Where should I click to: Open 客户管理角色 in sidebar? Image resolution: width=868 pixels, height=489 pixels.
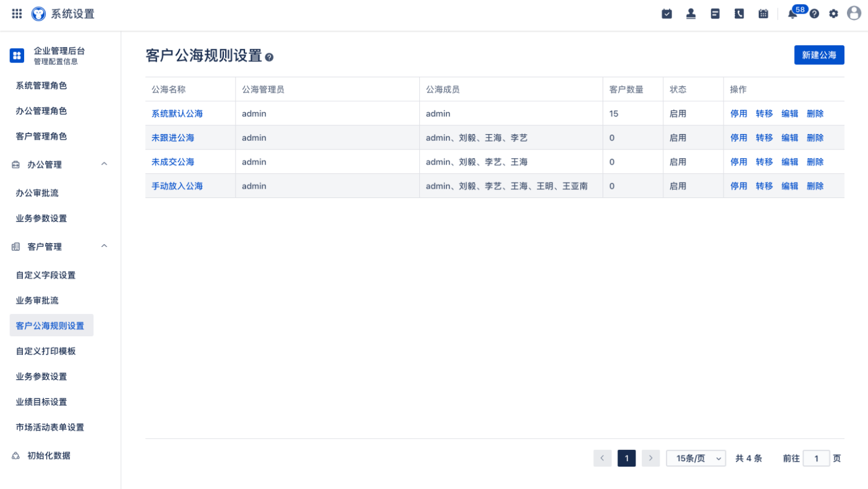tap(42, 137)
